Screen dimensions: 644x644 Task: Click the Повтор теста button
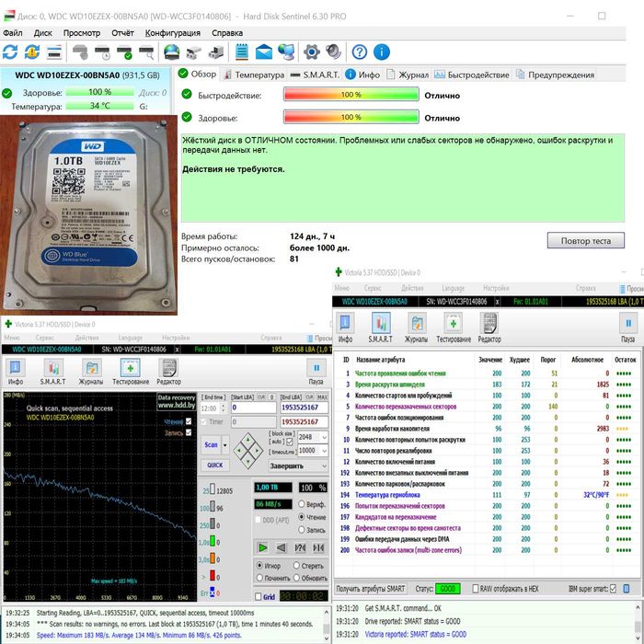pyautogui.click(x=586, y=241)
